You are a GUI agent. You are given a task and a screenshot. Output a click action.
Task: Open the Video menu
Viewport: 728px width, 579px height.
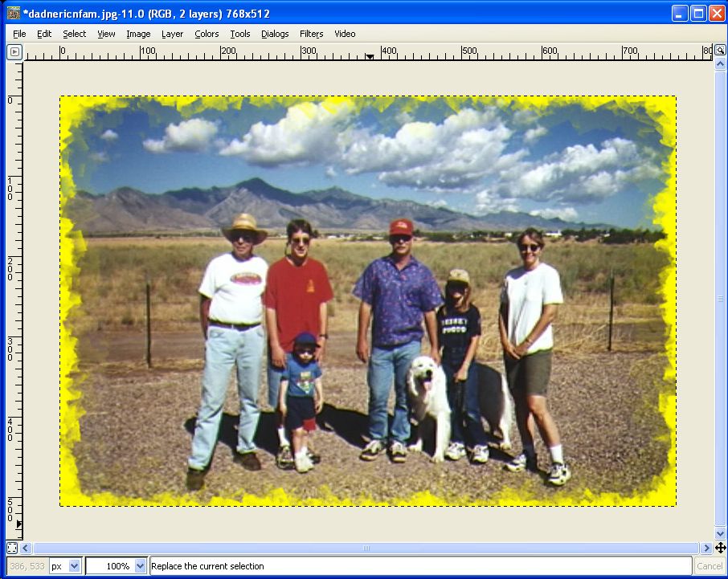(345, 34)
